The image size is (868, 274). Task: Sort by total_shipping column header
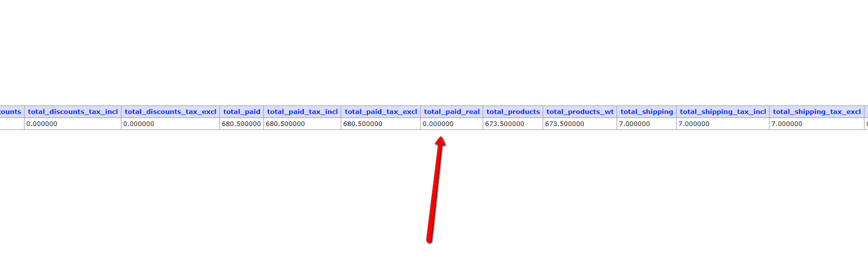point(647,112)
